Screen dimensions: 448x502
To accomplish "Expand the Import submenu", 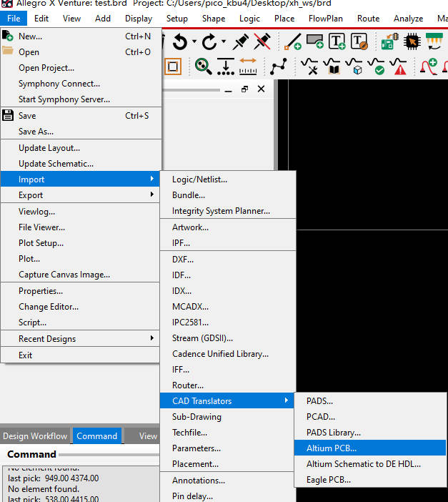I will (x=80, y=179).
